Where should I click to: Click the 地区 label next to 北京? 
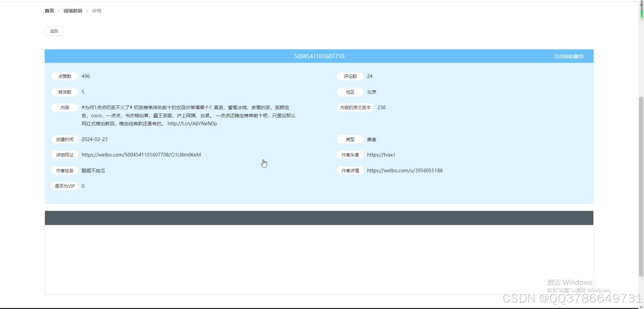coord(350,92)
